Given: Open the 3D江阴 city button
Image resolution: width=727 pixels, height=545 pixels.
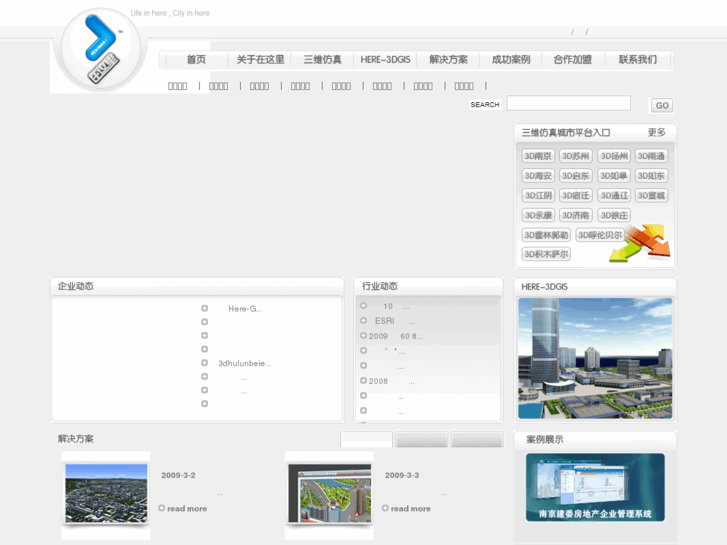Looking at the screenshot, I should (x=538, y=196).
